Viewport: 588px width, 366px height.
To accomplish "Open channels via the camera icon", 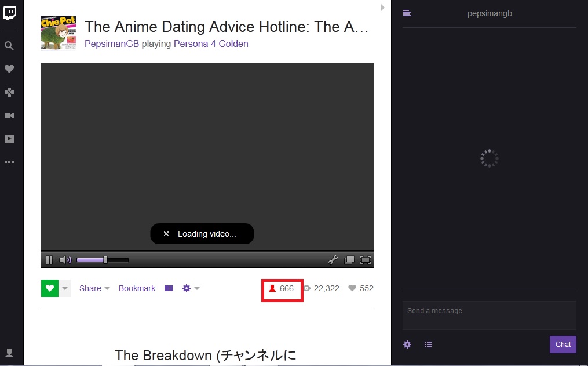I will point(9,115).
